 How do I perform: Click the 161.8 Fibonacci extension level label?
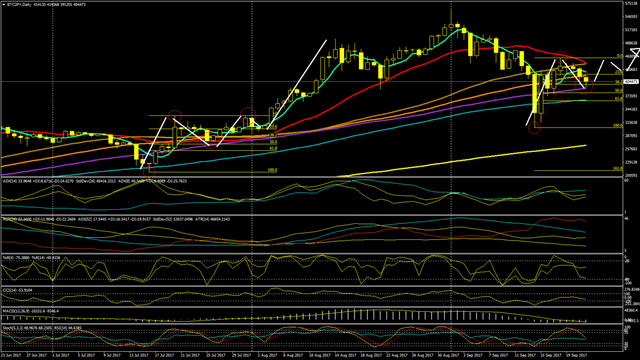618,168
